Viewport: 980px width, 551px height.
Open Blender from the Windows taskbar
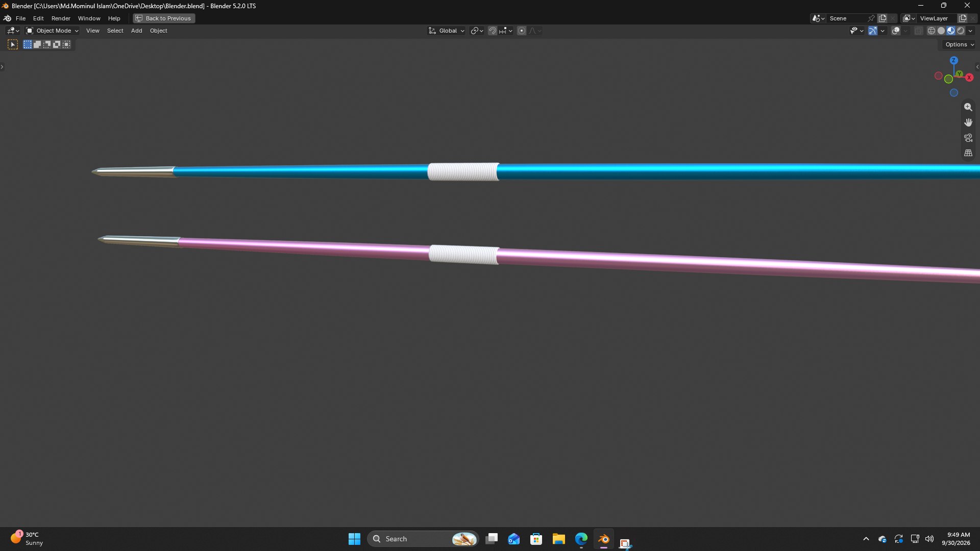click(x=604, y=539)
